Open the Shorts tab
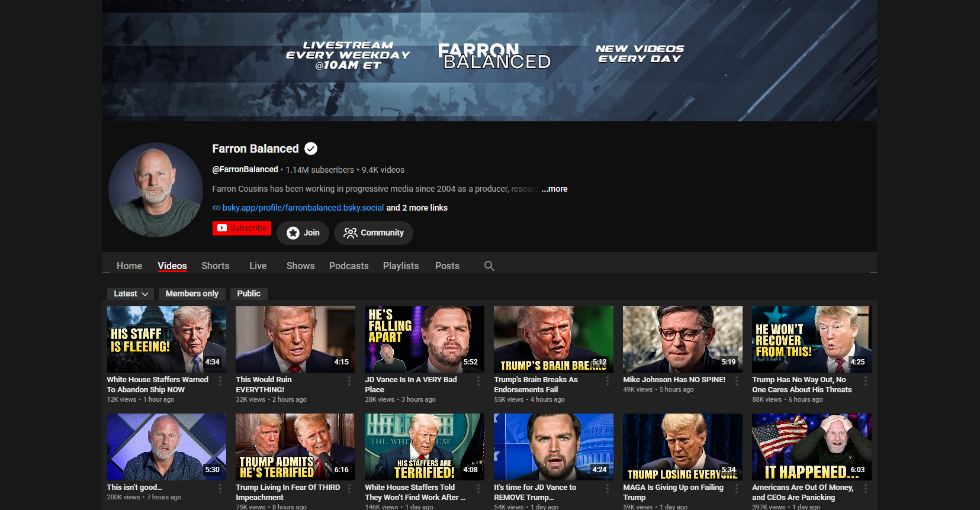Screen dimensions: 980x510 pos(216,266)
